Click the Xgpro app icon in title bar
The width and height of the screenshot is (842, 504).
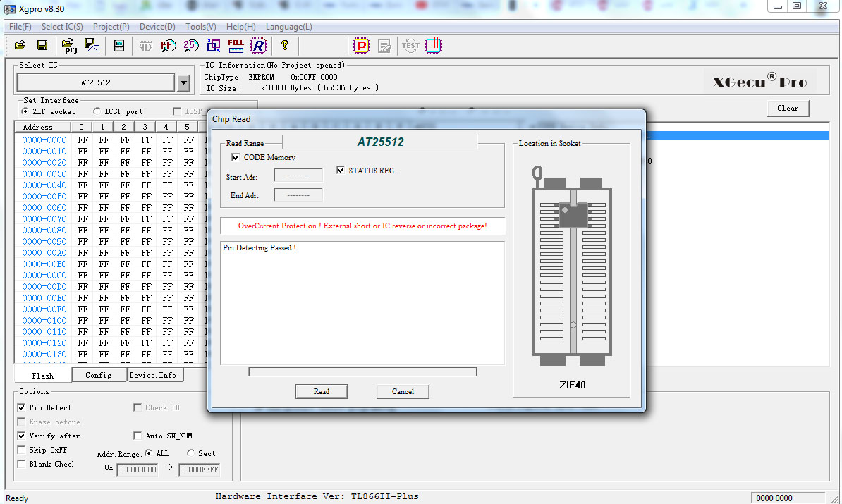point(10,9)
